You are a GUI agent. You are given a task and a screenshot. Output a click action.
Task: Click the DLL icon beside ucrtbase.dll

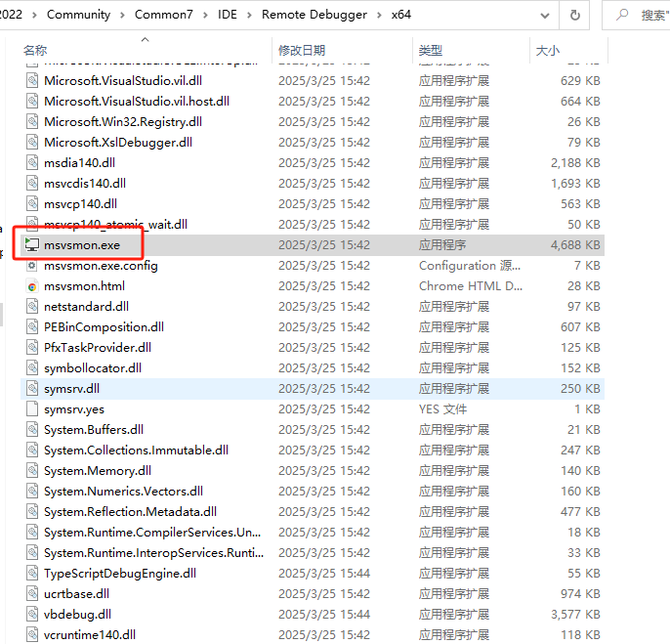tap(32, 593)
